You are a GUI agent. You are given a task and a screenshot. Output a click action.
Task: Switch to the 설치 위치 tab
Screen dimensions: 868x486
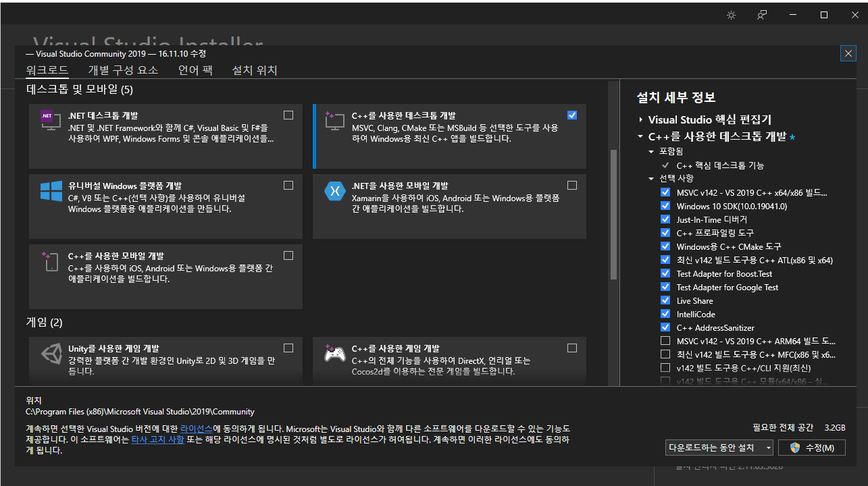255,70
